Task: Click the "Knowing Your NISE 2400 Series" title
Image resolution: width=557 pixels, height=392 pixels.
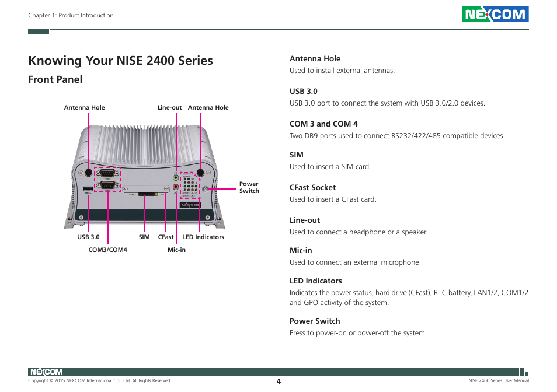Action: 120,60
